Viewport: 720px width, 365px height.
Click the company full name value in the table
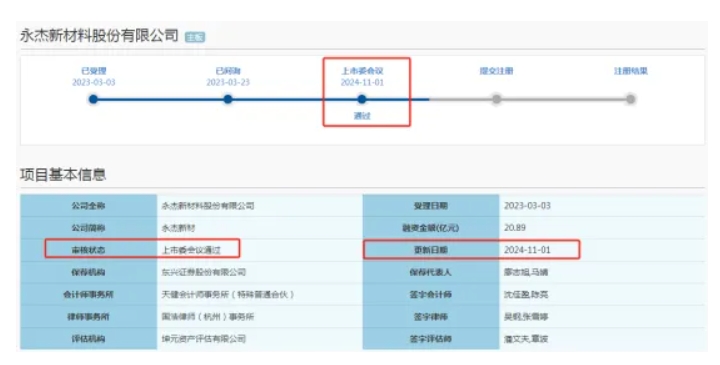click(x=208, y=206)
